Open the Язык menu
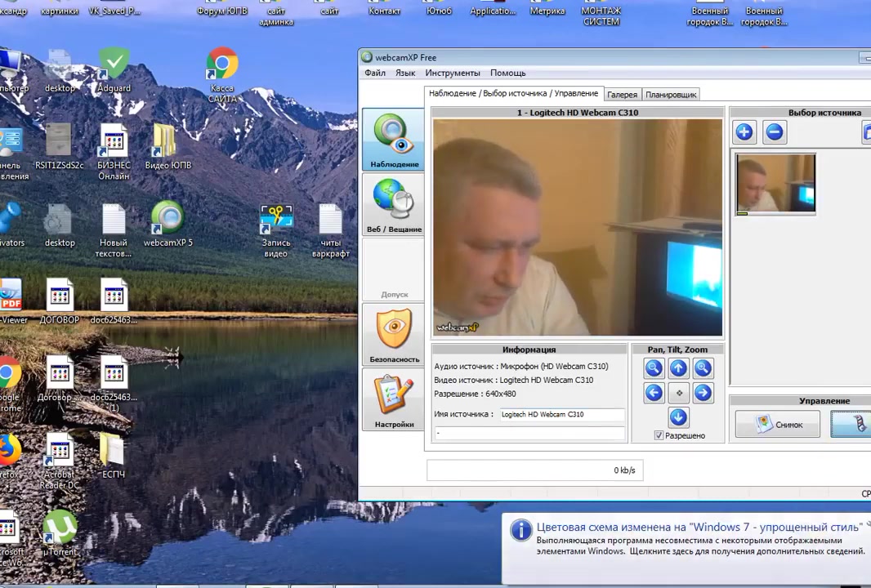871x588 pixels. 405,73
